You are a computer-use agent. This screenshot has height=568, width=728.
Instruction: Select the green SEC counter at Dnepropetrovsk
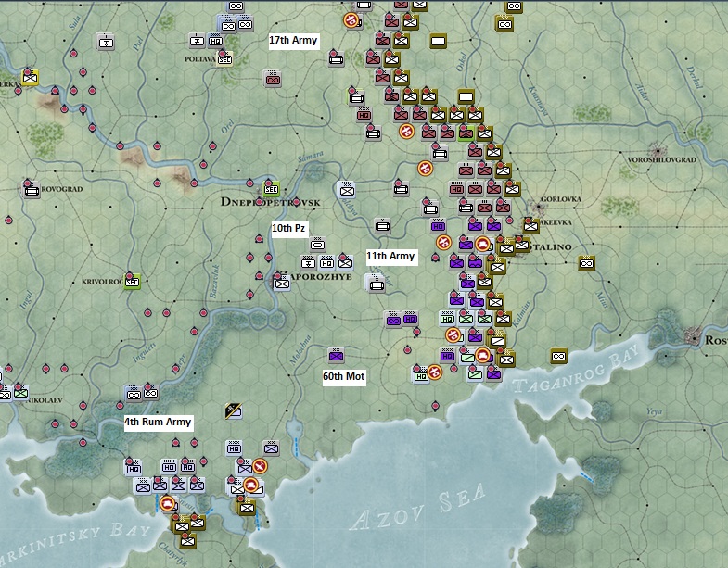coord(271,189)
